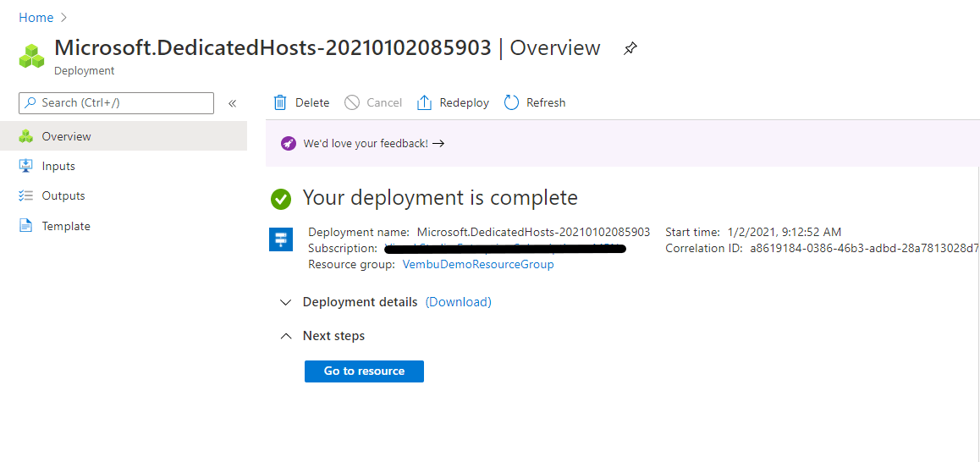Select Overview in the sidebar
Viewport: 980px width, 462px height.
tap(123, 136)
